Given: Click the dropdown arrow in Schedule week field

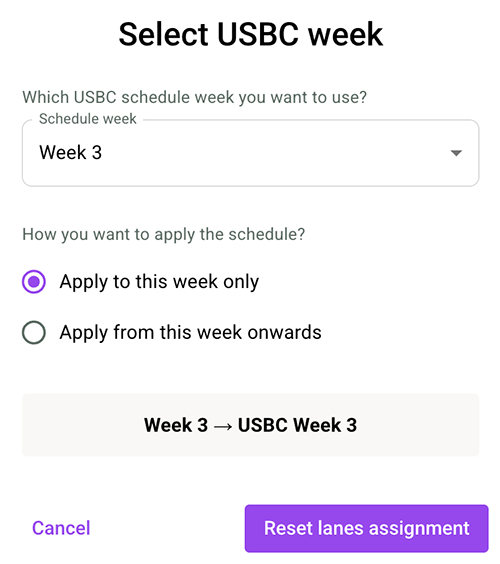Looking at the screenshot, I should [x=456, y=153].
